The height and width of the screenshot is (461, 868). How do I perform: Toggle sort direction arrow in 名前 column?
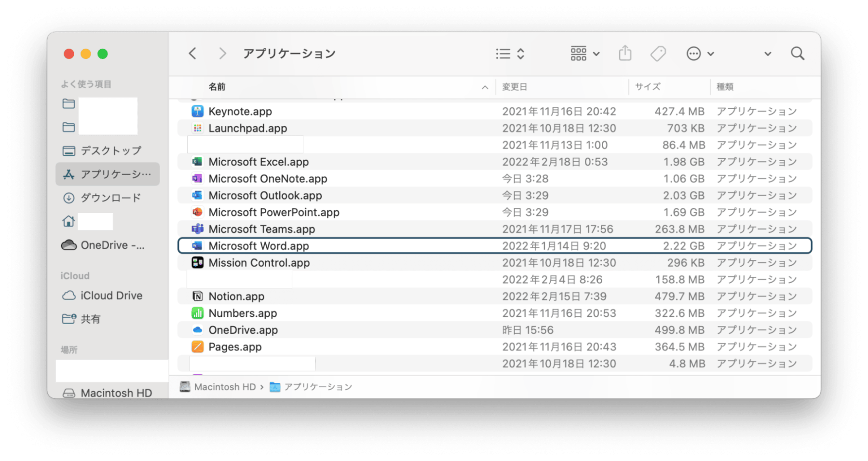pyautogui.click(x=485, y=87)
